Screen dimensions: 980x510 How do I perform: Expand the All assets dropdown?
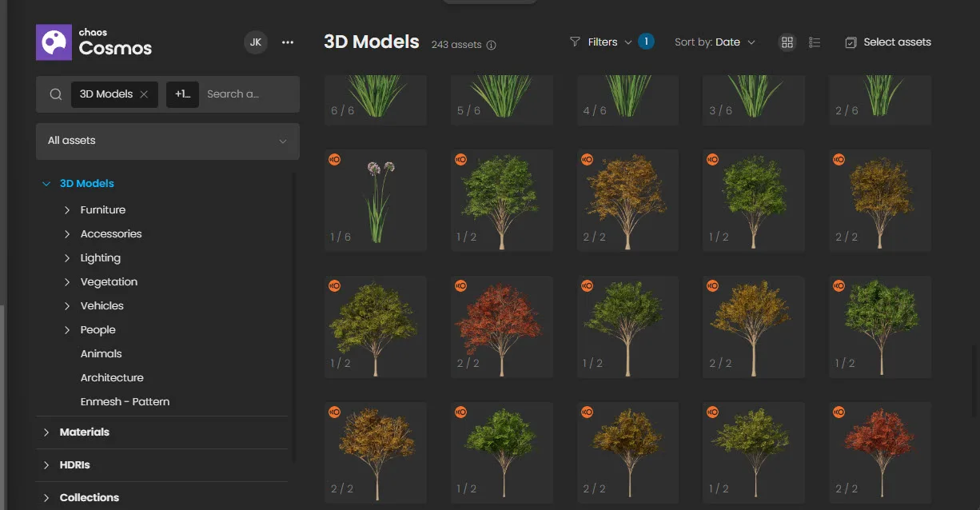pos(167,141)
